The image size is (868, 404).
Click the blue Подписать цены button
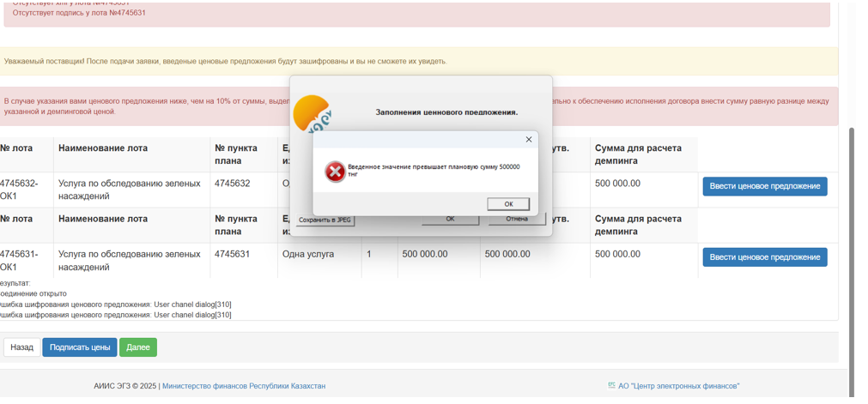pyautogui.click(x=80, y=347)
